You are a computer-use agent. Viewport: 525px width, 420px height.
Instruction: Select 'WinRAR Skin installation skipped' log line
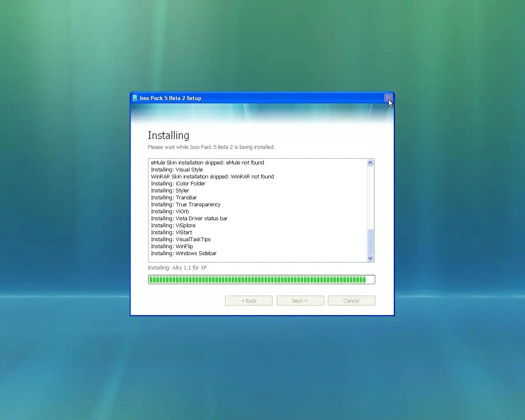[212, 177]
